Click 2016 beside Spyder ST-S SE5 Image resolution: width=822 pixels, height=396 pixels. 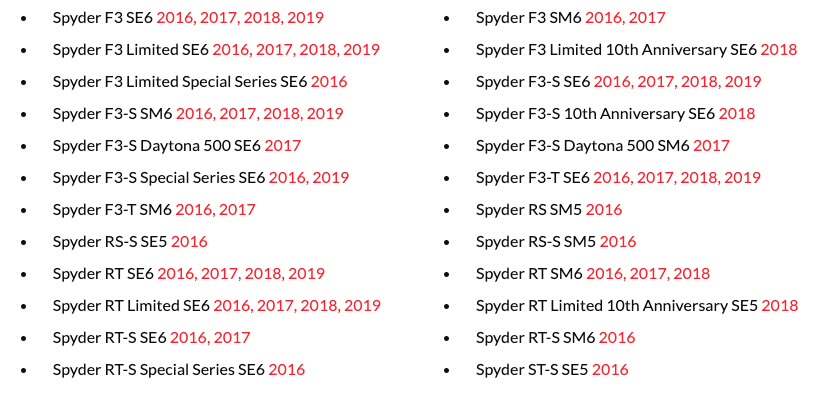[x=610, y=370]
